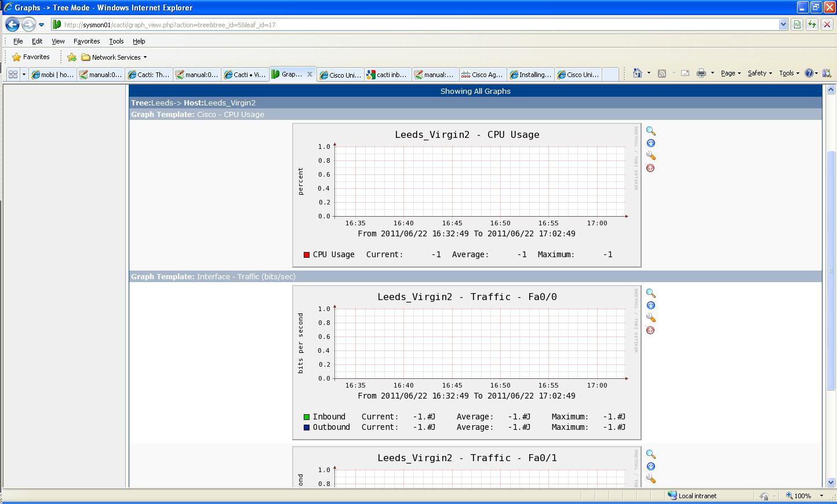
Task: Open Traffic Fa0/0 graph properties wrench icon
Action: click(x=651, y=318)
